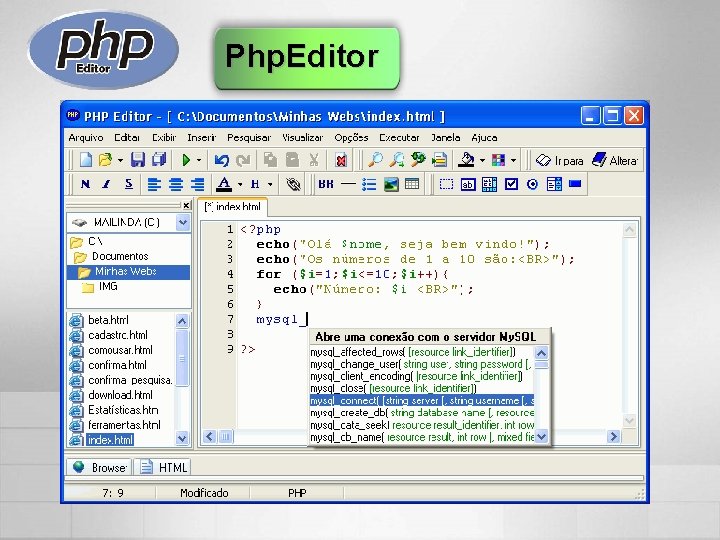Open the Arquivo menu

(85, 137)
